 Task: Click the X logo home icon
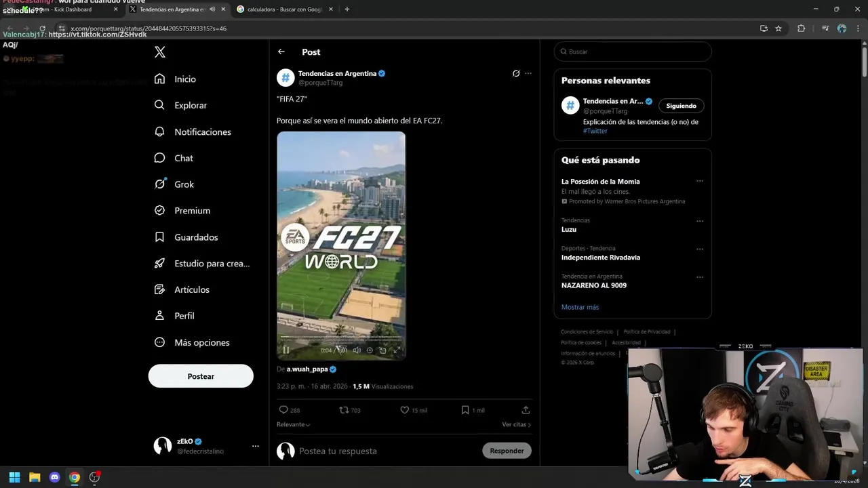click(x=160, y=52)
